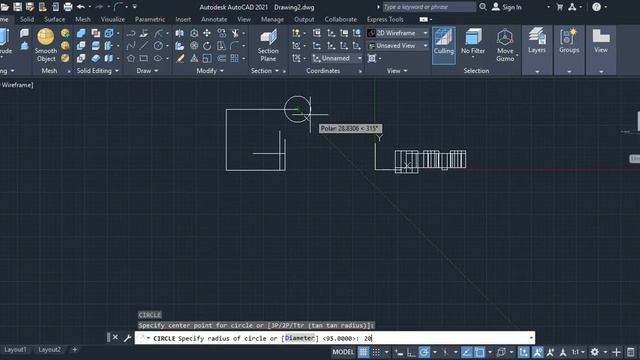Switch to the Parametric ribbon tab
640x360 pixels.
pyautogui.click(x=150, y=19)
